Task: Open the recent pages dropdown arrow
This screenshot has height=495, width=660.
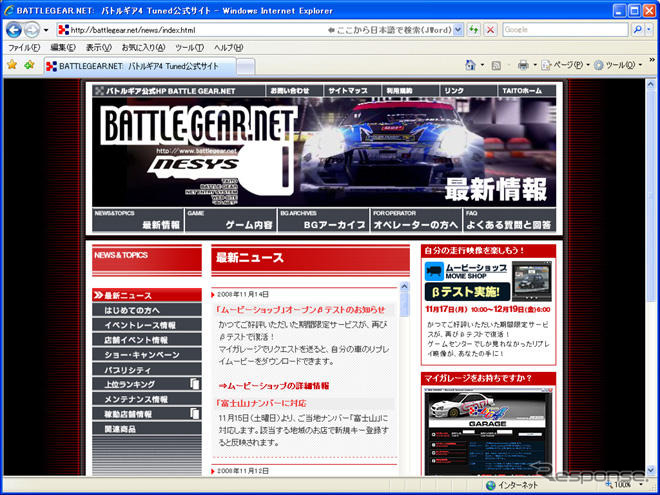Action: pos(46,30)
